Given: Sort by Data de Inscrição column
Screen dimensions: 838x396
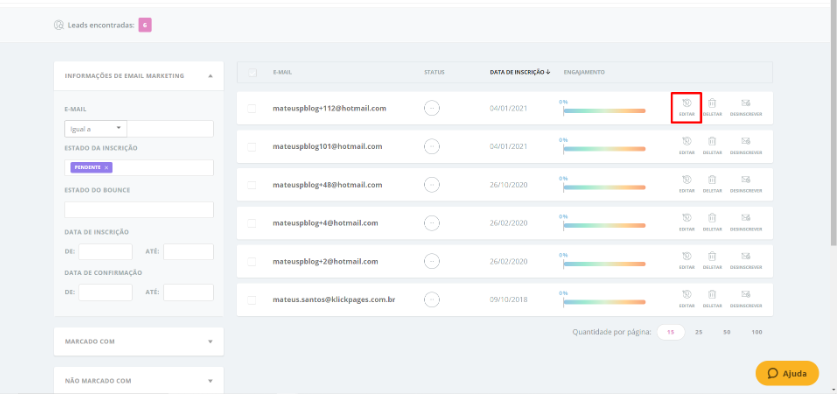Looking at the screenshot, I should pos(520,72).
